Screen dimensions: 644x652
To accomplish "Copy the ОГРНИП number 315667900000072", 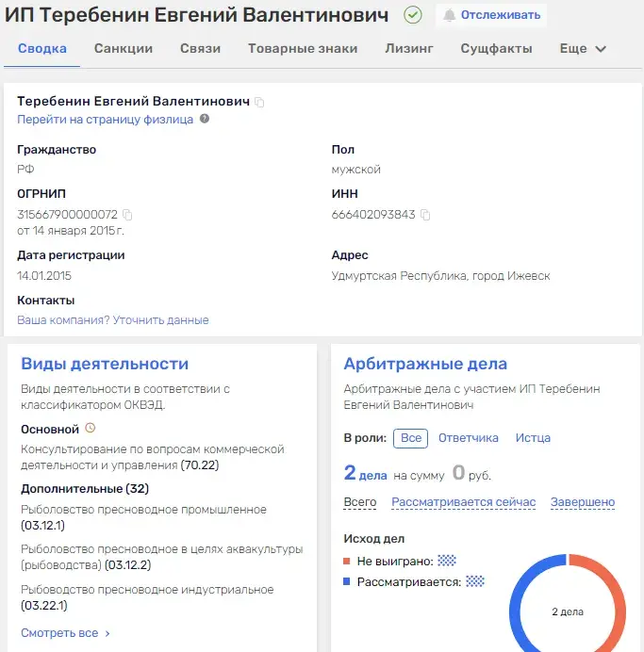I will point(127,215).
